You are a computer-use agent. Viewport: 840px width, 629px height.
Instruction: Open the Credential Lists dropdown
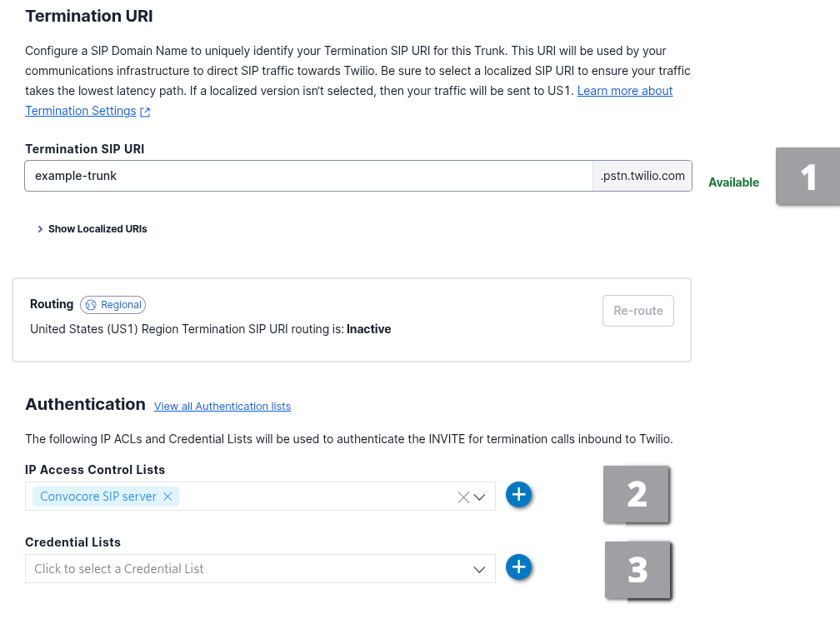click(x=260, y=569)
